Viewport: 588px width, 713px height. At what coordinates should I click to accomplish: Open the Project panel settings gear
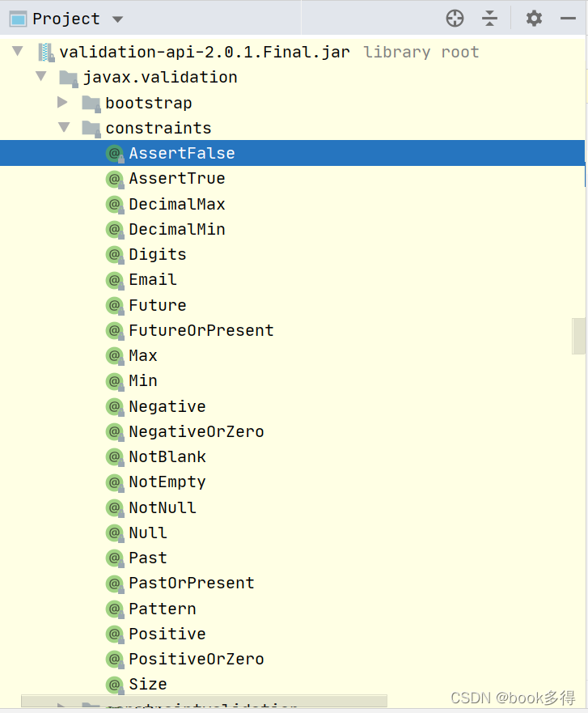(534, 18)
